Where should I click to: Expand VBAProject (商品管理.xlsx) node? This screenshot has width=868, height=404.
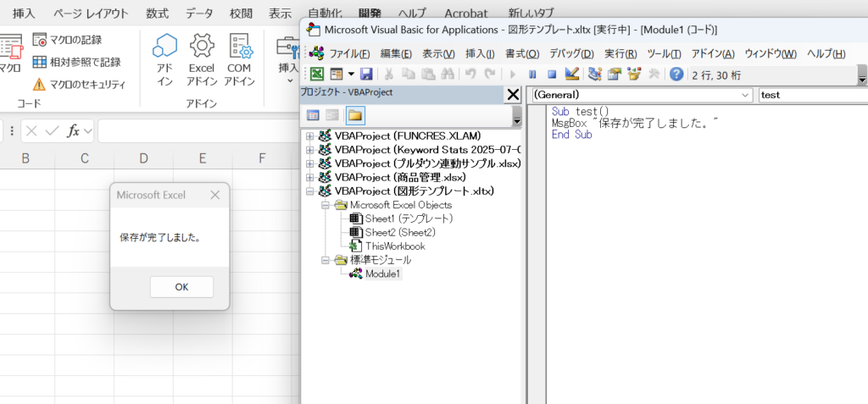point(309,177)
